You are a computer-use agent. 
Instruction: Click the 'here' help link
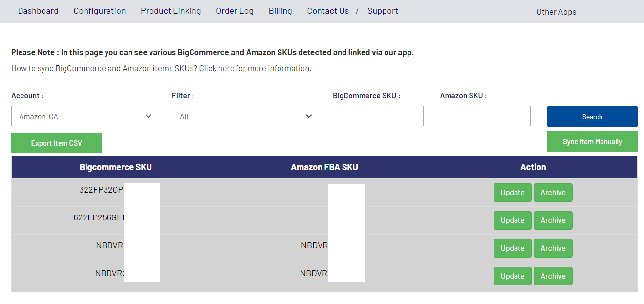tap(226, 68)
